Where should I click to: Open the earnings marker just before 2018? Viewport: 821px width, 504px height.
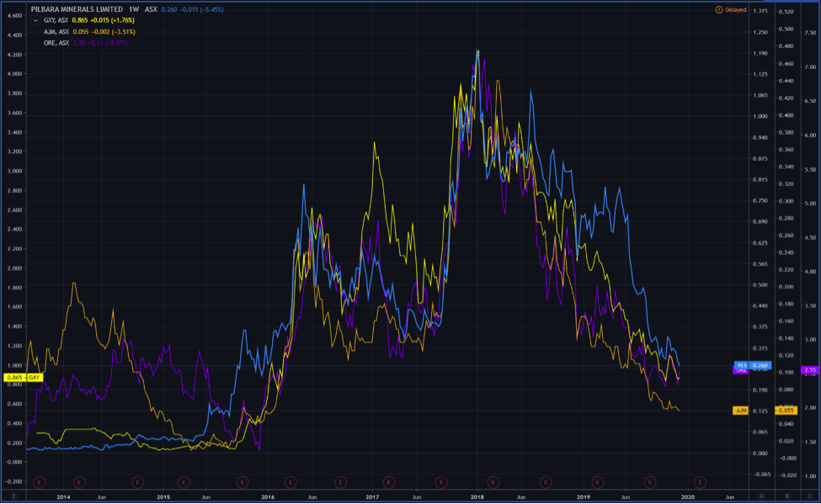[441, 482]
